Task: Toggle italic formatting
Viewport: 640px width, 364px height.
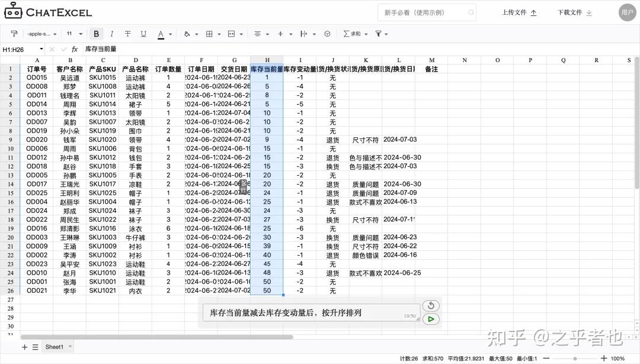Action: (111, 34)
